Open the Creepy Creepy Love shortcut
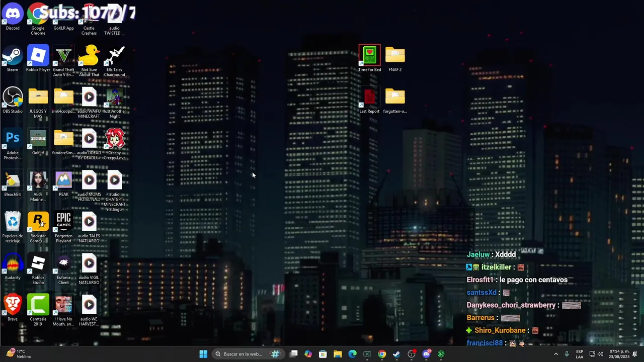The height and width of the screenshot is (362, 644). click(x=114, y=144)
